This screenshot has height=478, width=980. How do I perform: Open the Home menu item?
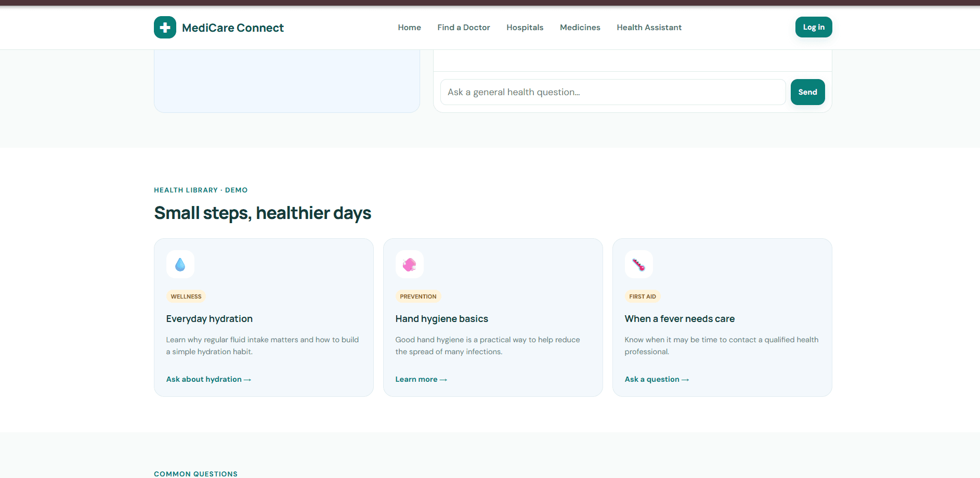click(410, 28)
